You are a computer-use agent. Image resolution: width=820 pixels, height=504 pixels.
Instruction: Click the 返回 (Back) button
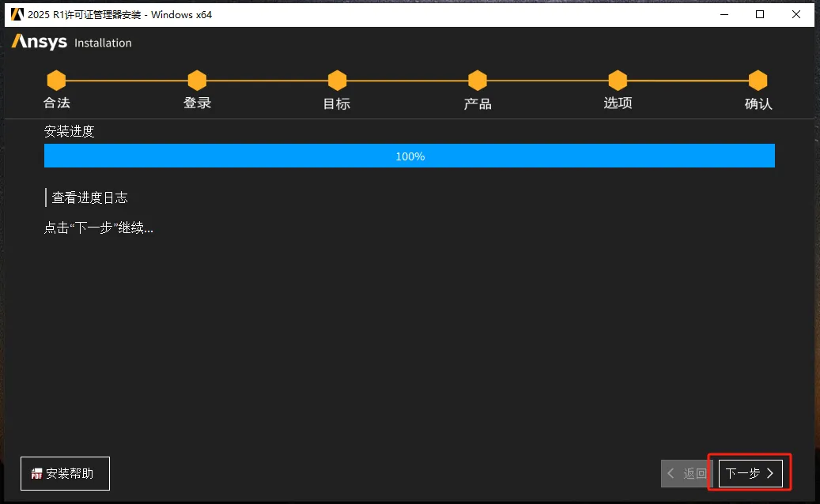pyautogui.click(x=688, y=473)
